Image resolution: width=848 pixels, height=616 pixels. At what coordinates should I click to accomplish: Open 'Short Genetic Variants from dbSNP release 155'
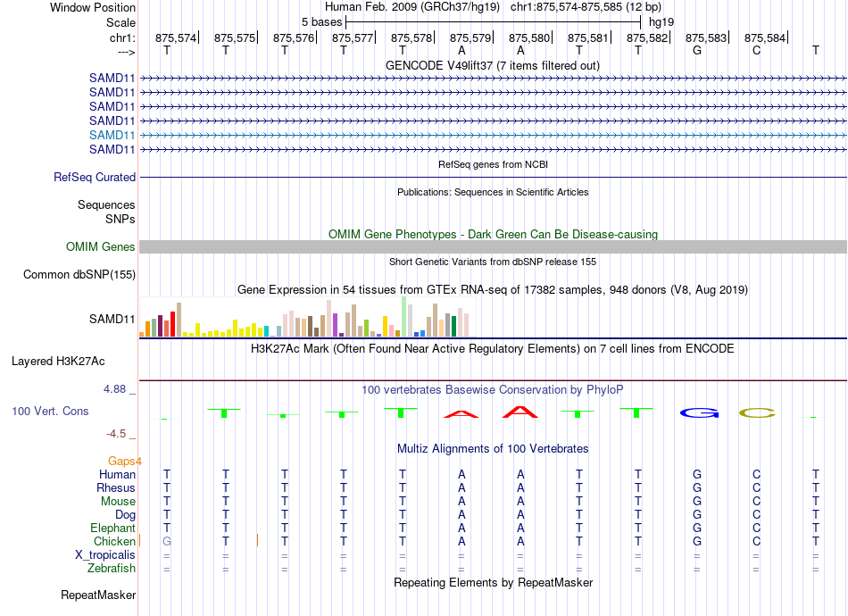(493, 262)
